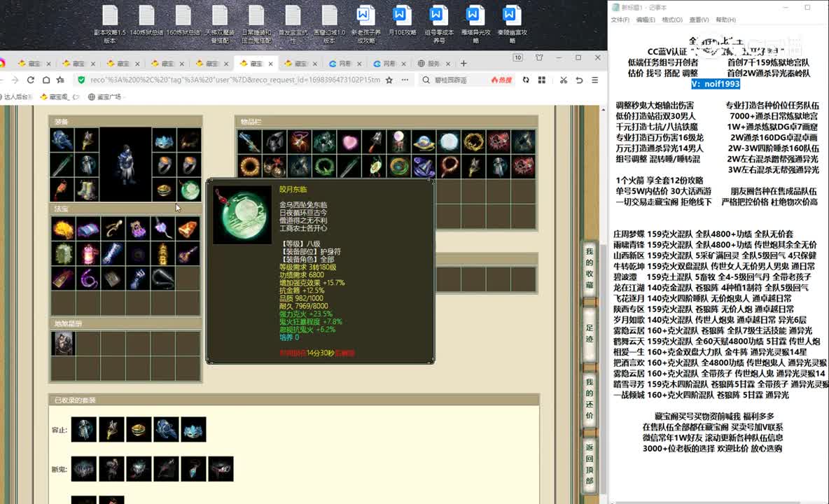Select the green wreath item in inventory second row
Screen dimensions: 829x504
tap(324, 167)
